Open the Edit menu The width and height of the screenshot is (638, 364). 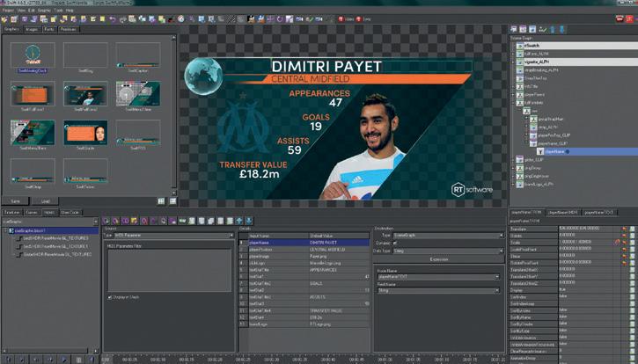coord(32,11)
